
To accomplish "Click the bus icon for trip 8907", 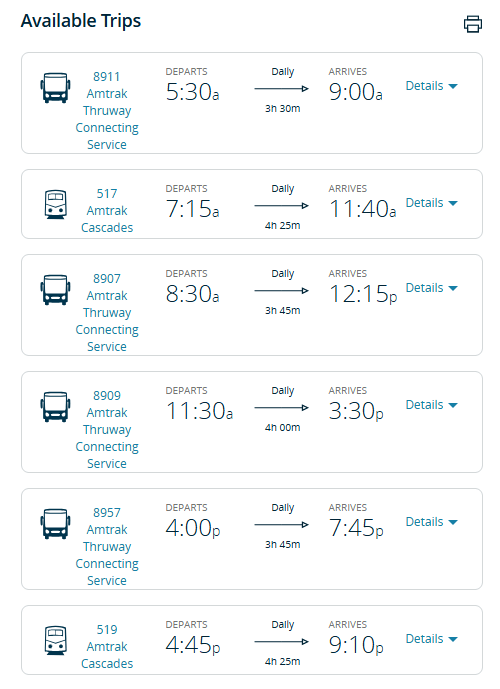I will pyautogui.click(x=55, y=290).
